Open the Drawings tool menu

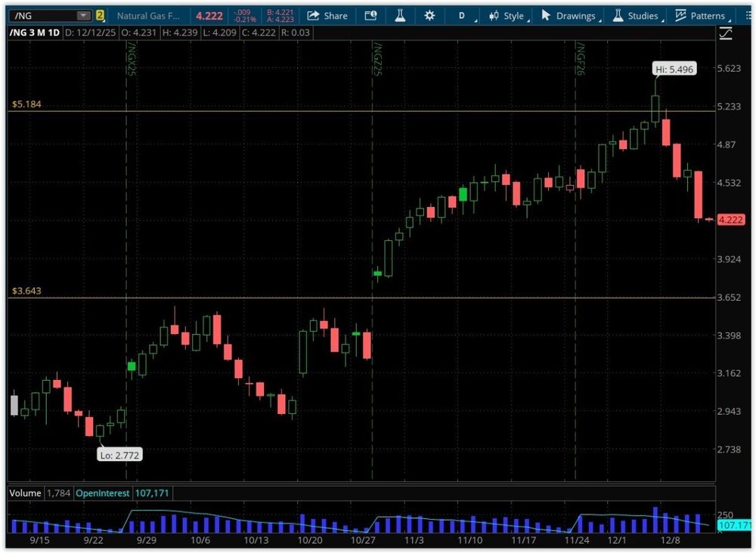569,15
